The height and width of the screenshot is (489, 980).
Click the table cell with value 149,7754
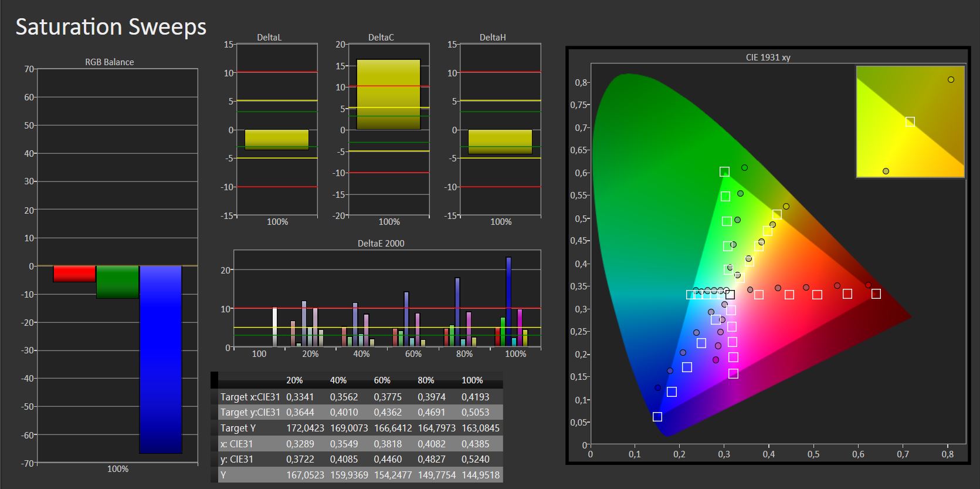(x=437, y=475)
